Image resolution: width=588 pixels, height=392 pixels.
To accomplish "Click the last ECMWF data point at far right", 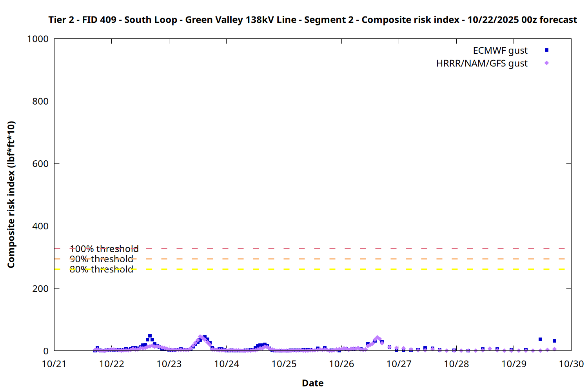I will pyautogui.click(x=554, y=341).
